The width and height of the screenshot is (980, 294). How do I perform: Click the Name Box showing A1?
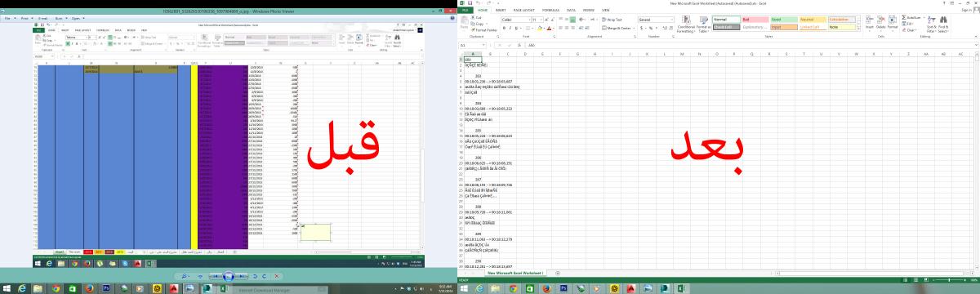[471, 45]
